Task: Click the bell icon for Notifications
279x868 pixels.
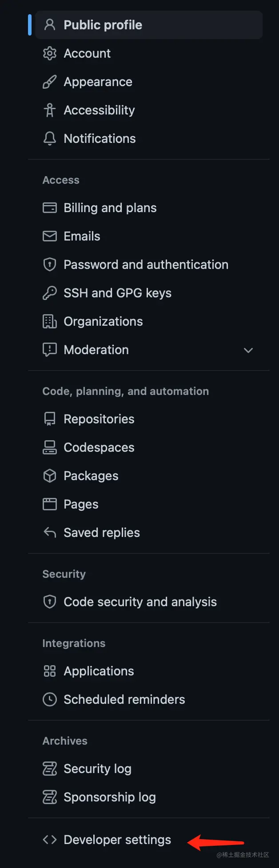Action: pyautogui.click(x=50, y=138)
